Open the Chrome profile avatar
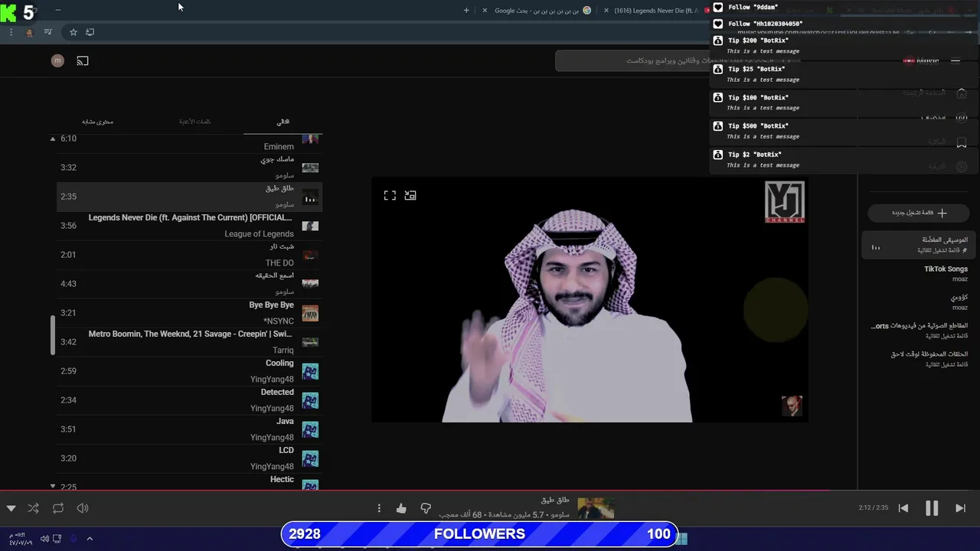The width and height of the screenshot is (980, 551). pyautogui.click(x=29, y=32)
